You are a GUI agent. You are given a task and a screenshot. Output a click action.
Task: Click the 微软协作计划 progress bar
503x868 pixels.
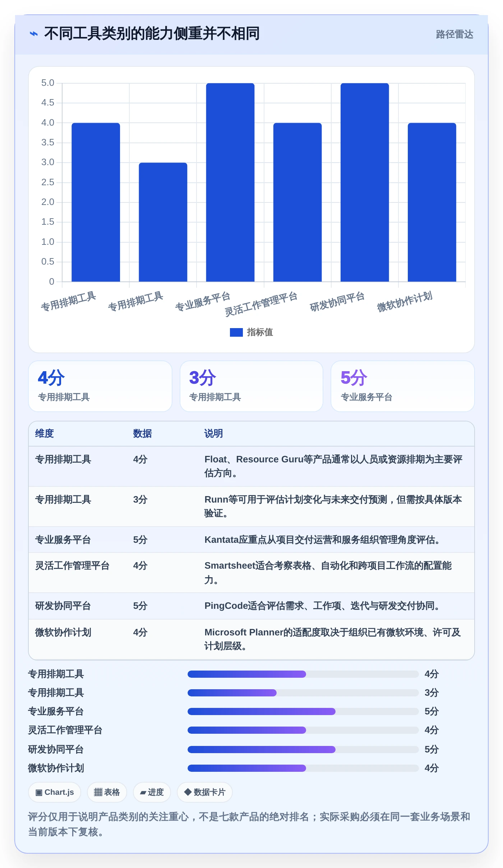tap(303, 768)
